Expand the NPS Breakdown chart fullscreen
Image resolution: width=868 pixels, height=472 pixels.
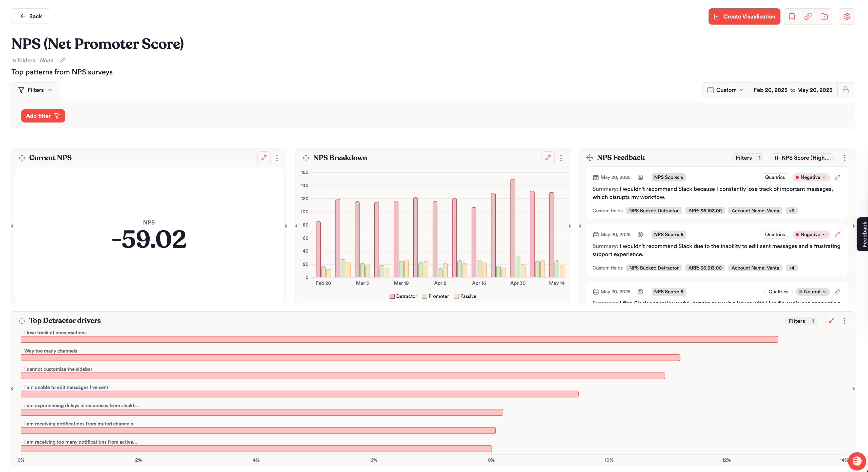tap(548, 158)
